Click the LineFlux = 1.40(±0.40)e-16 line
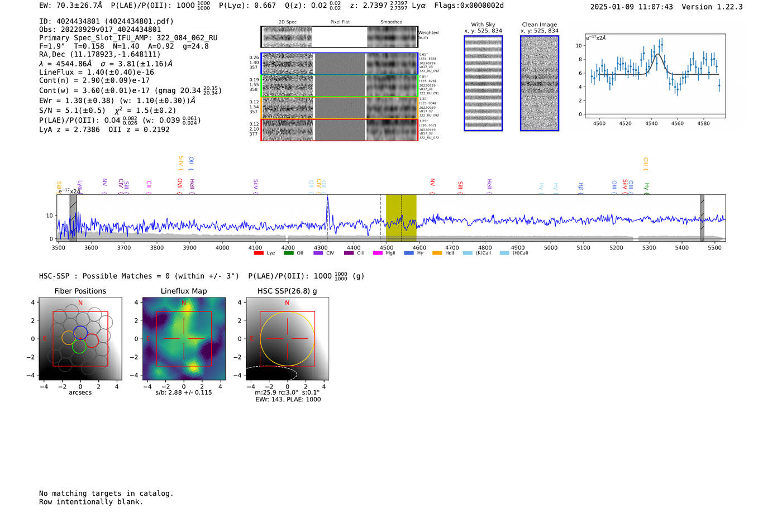The width and height of the screenshot is (782, 532). (x=97, y=72)
